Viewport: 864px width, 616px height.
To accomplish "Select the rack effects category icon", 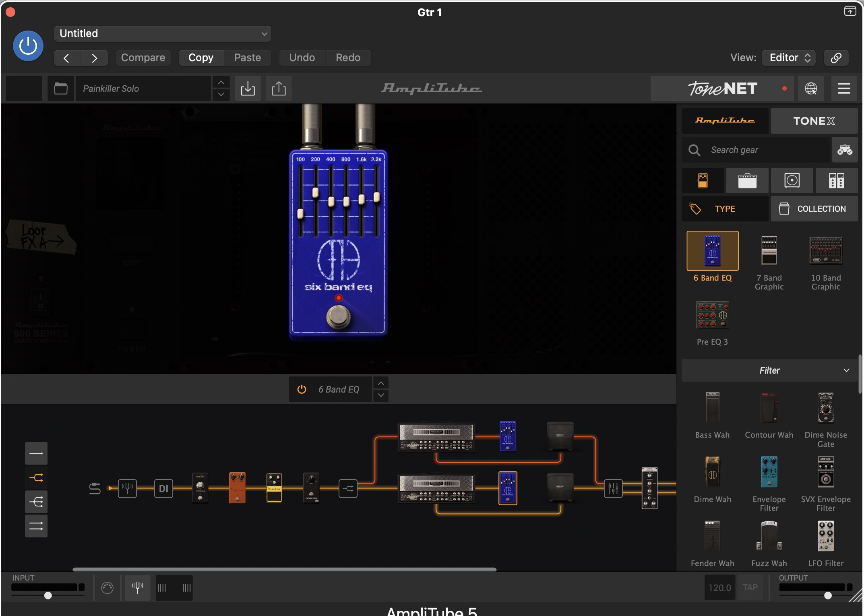I will tap(836, 180).
